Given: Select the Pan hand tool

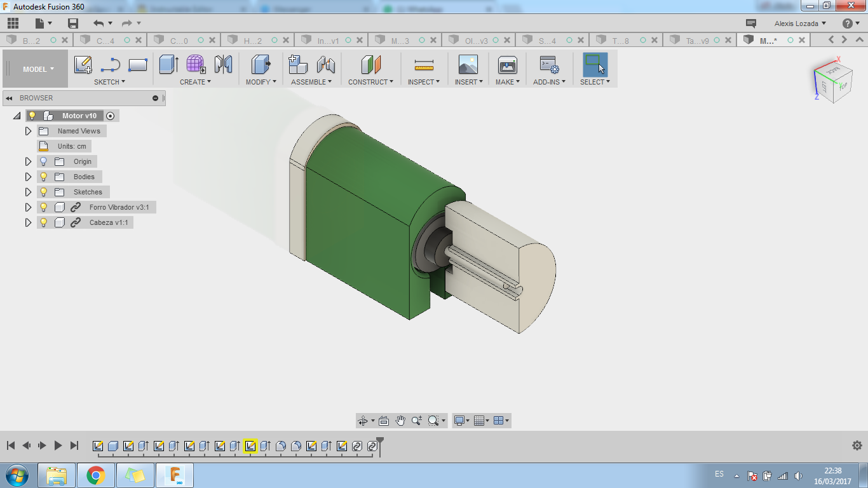Looking at the screenshot, I should [x=400, y=421].
